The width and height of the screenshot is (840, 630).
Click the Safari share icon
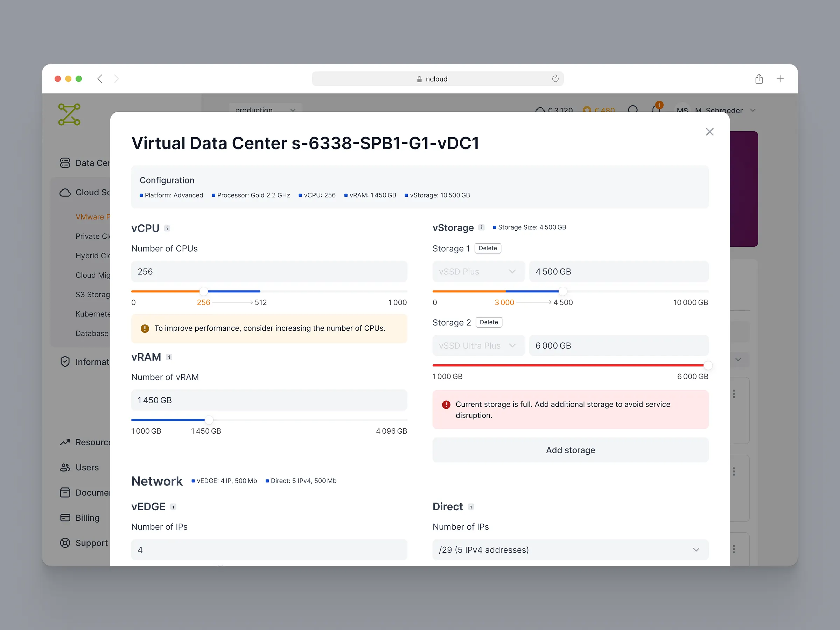click(x=759, y=79)
